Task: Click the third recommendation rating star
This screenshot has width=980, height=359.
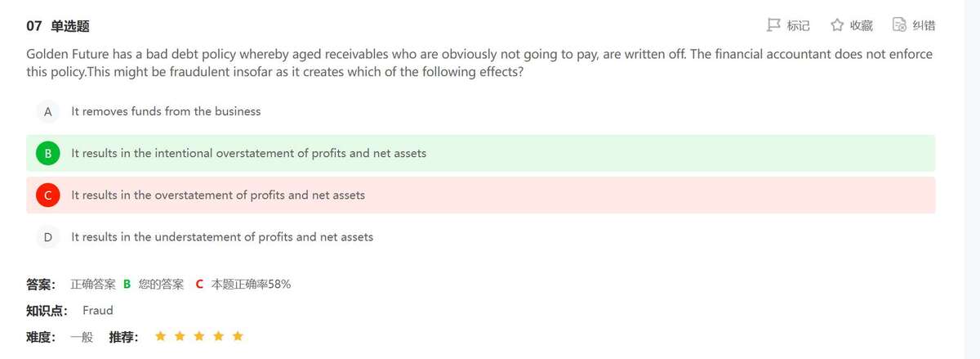Action: point(199,336)
